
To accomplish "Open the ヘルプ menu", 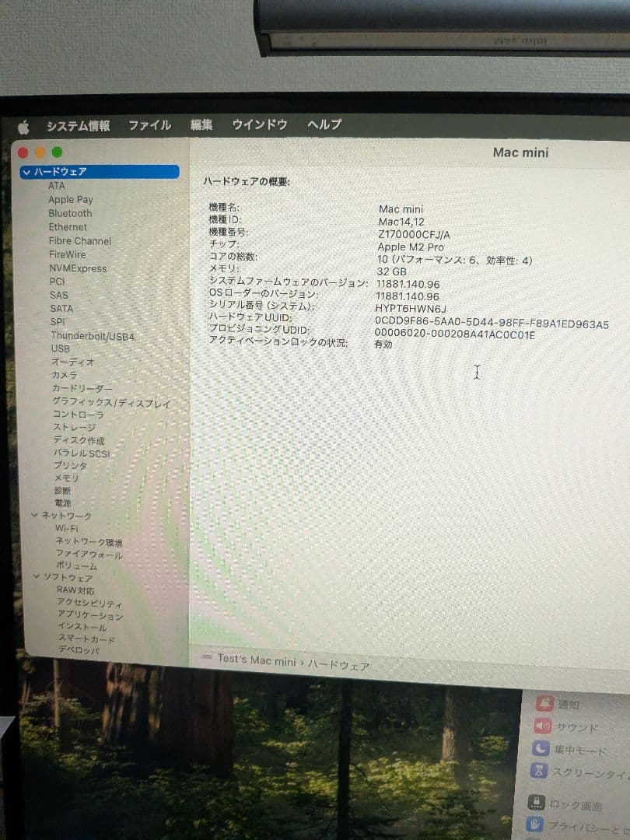I will tap(324, 124).
